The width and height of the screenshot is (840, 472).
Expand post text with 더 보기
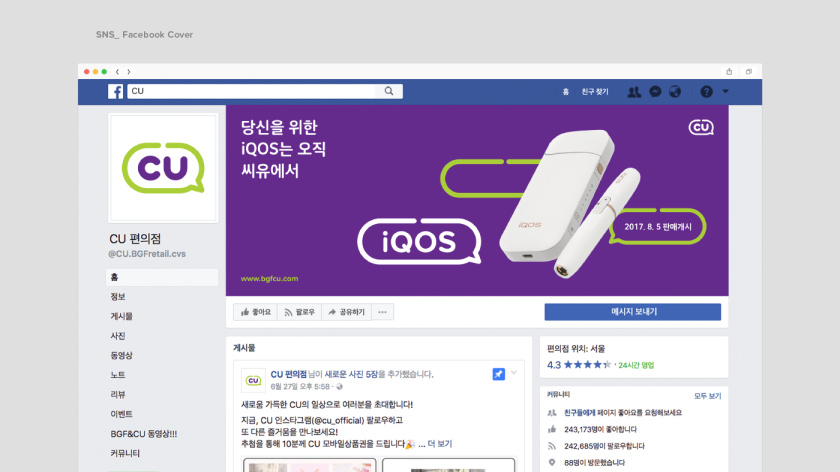point(440,444)
